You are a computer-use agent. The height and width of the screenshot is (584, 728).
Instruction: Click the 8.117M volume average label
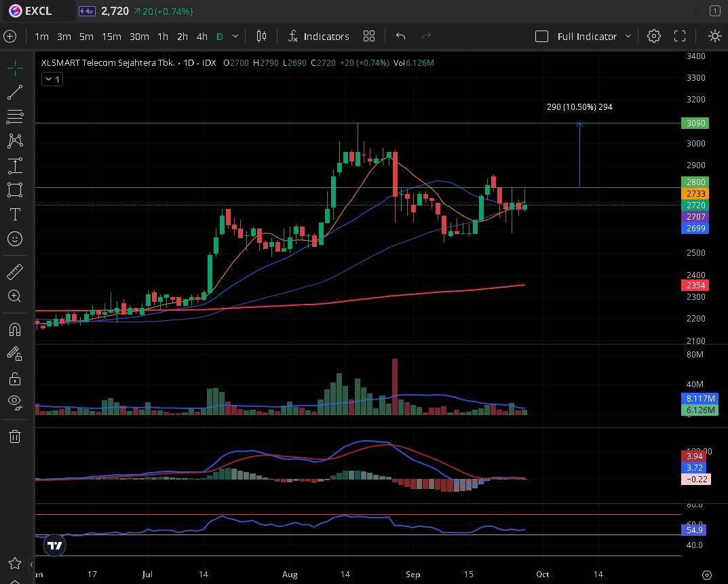(700, 398)
